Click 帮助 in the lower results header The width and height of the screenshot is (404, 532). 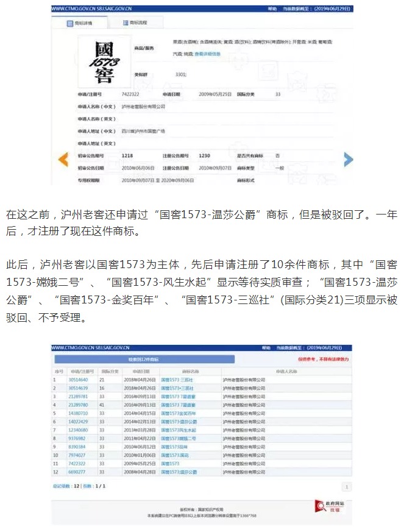[266, 348]
